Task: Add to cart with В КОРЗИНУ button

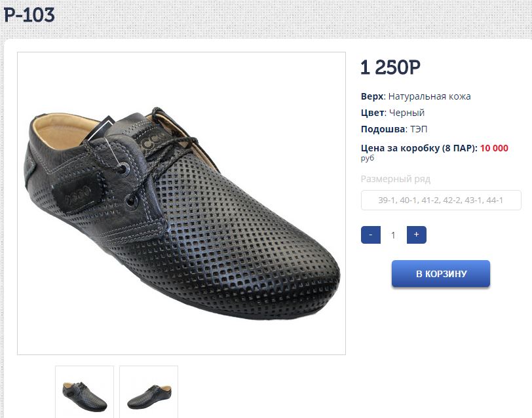Action: coord(441,274)
